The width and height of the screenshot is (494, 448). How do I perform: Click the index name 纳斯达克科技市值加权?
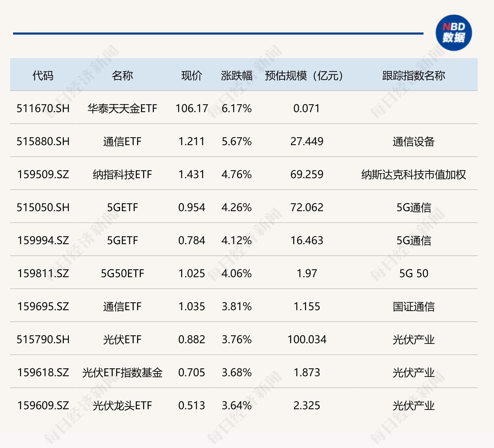tap(414, 174)
